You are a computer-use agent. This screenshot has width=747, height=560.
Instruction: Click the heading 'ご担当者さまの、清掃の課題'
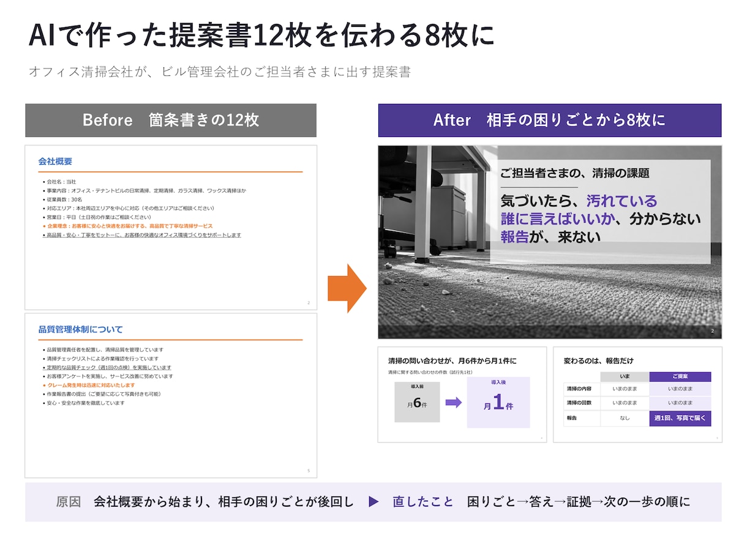coord(574,173)
